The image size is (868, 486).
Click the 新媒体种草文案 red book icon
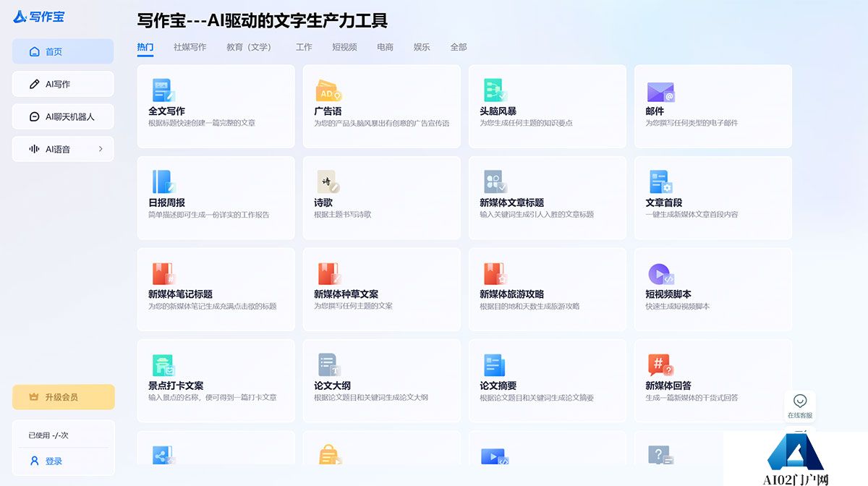coord(328,273)
